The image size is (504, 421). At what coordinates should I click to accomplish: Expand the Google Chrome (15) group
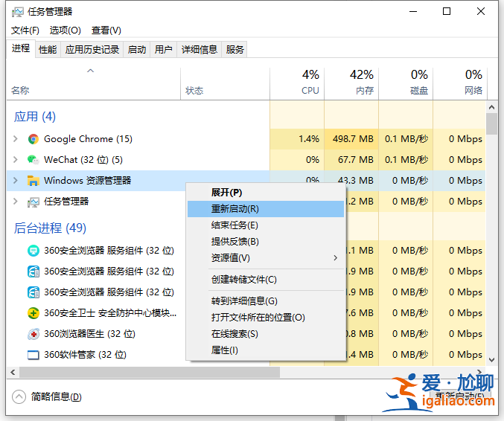tap(15, 139)
